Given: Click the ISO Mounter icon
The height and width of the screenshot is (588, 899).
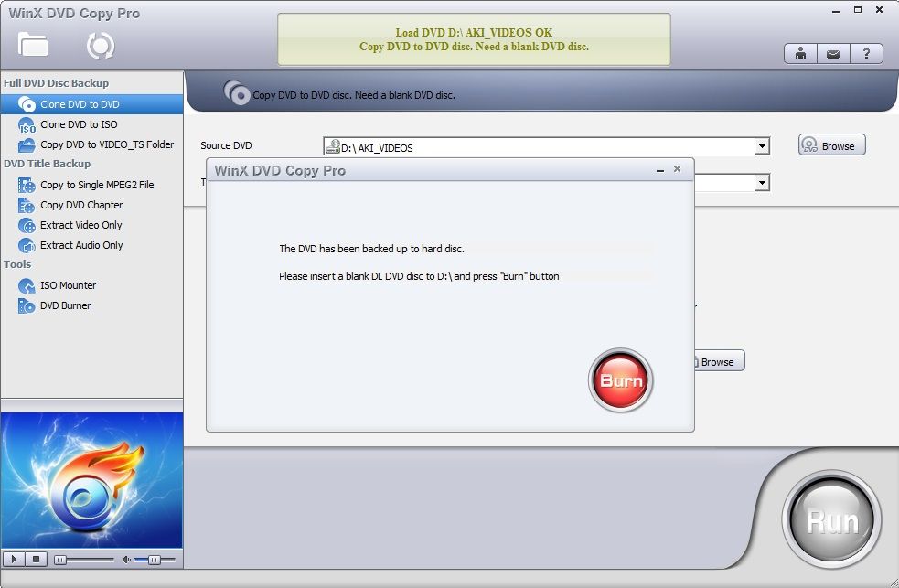Looking at the screenshot, I should (27, 285).
